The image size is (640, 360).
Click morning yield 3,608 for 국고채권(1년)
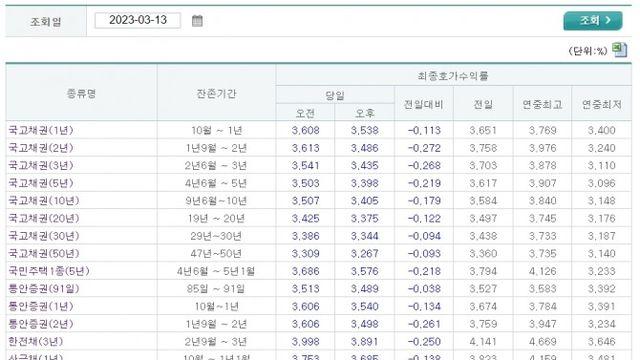(x=305, y=130)
